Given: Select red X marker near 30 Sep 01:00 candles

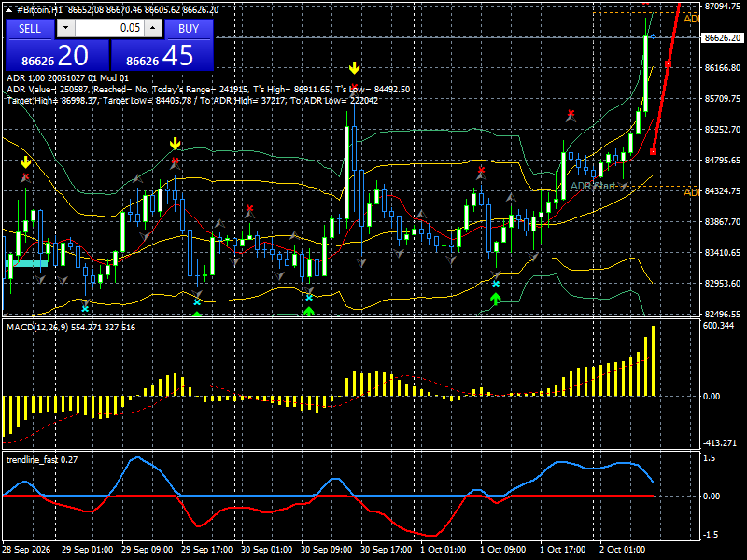Looking at the screenshot, I should (249, 208).
